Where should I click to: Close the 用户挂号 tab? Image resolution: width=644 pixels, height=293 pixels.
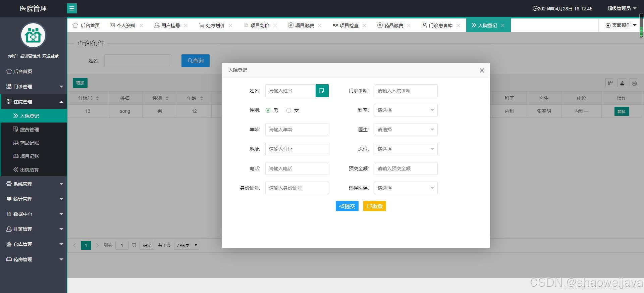pyautogui.click(x=186, y=26)
